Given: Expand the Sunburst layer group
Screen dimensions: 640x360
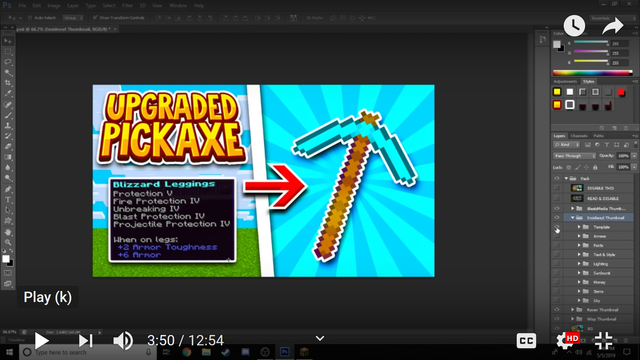Looking at the screenshot, I should (x=579, y=273).
